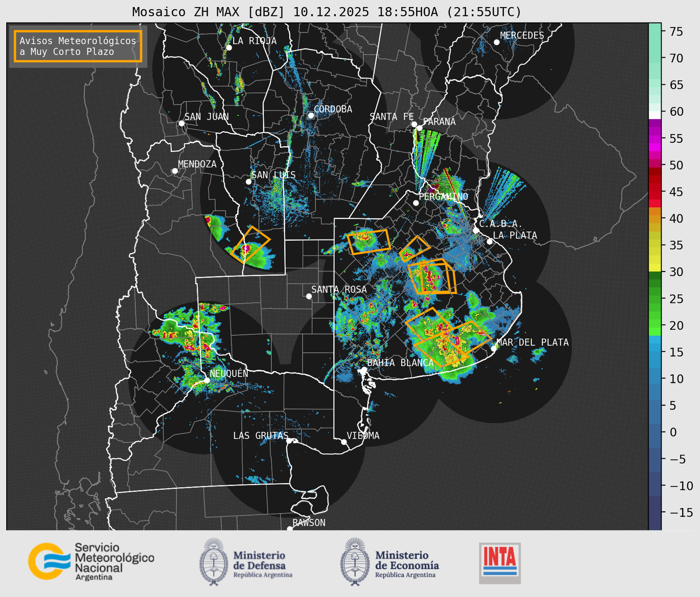
Task: Click the La Rioja city label
Action: 254,41
